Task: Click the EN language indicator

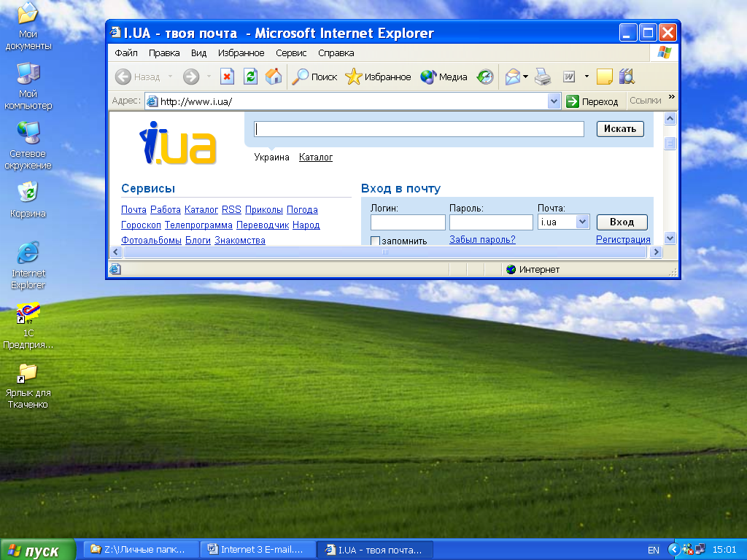Action: pos(654,550)
